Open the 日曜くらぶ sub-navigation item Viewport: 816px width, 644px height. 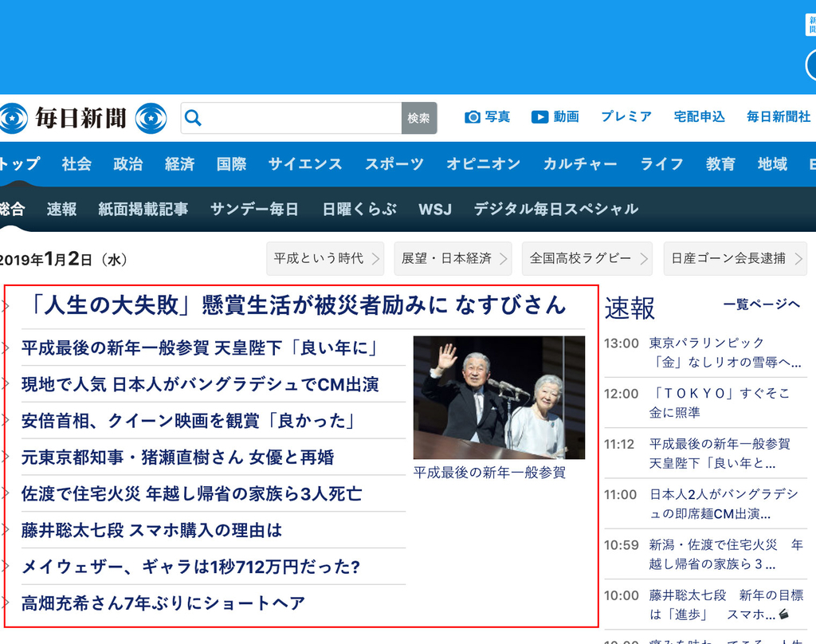[359, 209]
